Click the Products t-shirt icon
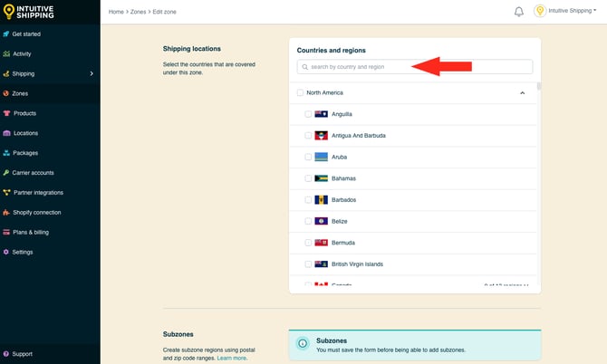Image resolution: width=607 pixels, height=364 pixels. 6,113
